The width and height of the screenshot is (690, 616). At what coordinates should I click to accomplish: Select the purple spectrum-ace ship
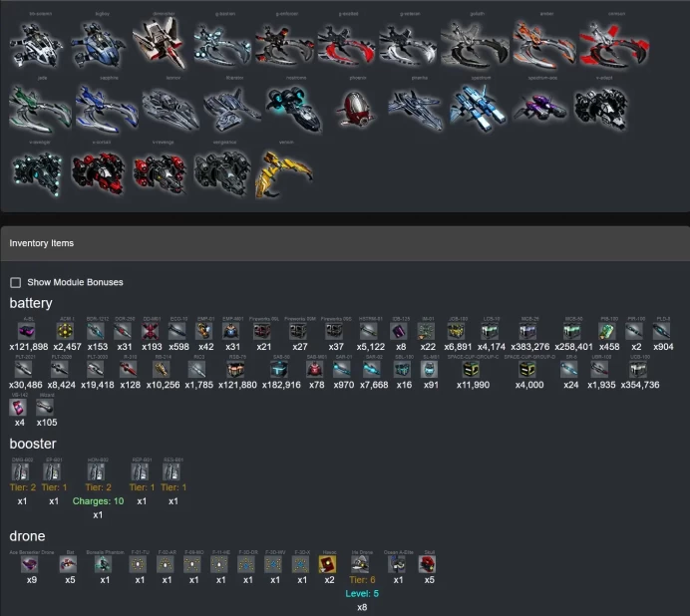click(x=540, y=108)
